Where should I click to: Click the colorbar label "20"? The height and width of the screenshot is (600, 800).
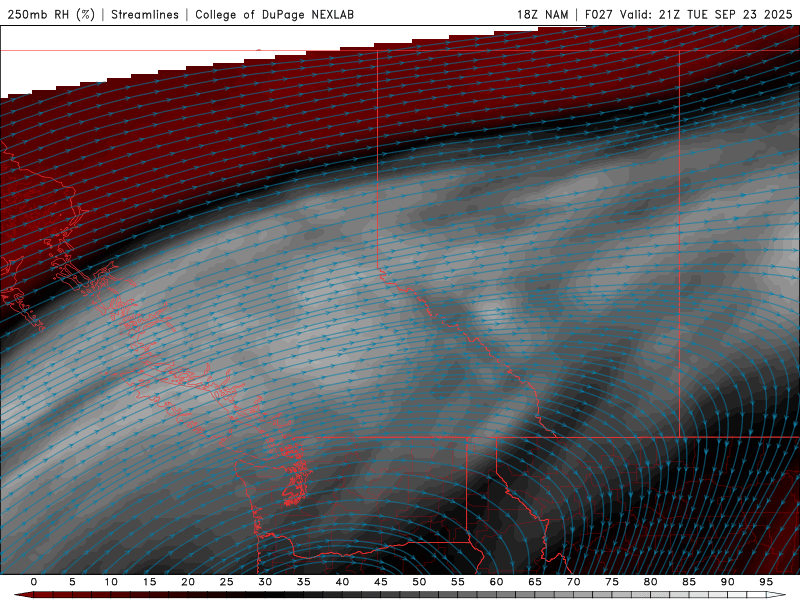188,582
